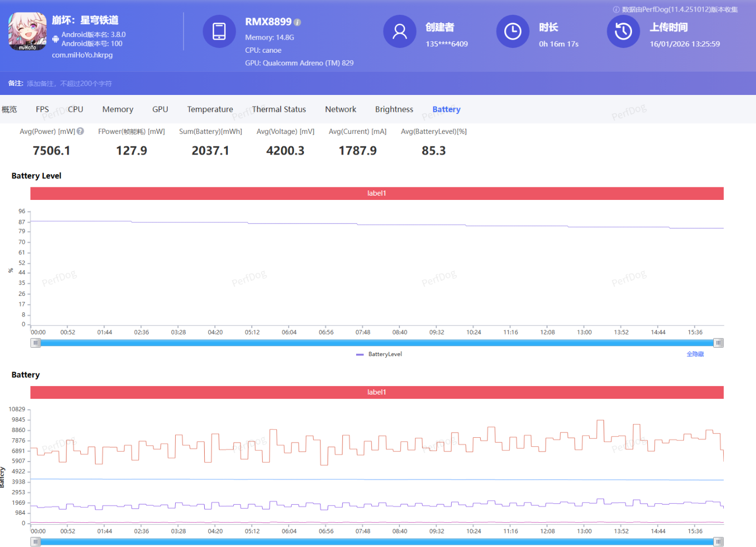The height and width of the screenshot is (547, 756).
Task: Click the label1 bar above Battery Level chart
Action: point(377,194)
